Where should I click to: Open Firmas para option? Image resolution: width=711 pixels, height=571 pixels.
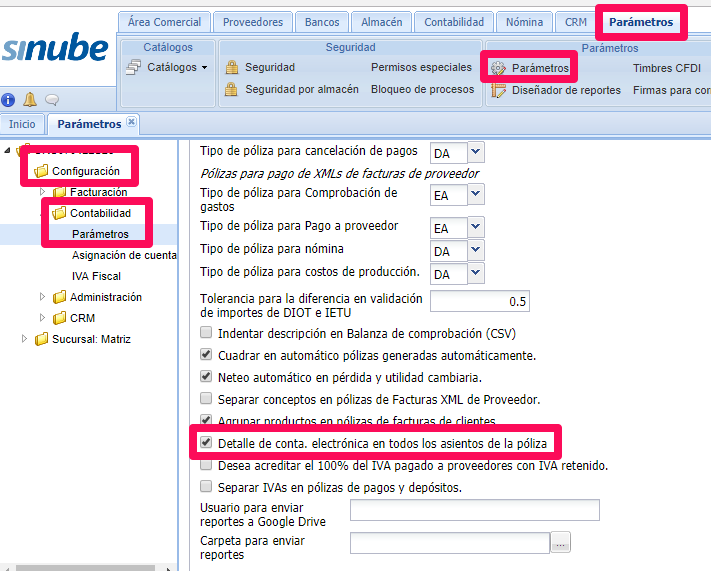pyautogui.click(x=672, y=90)
